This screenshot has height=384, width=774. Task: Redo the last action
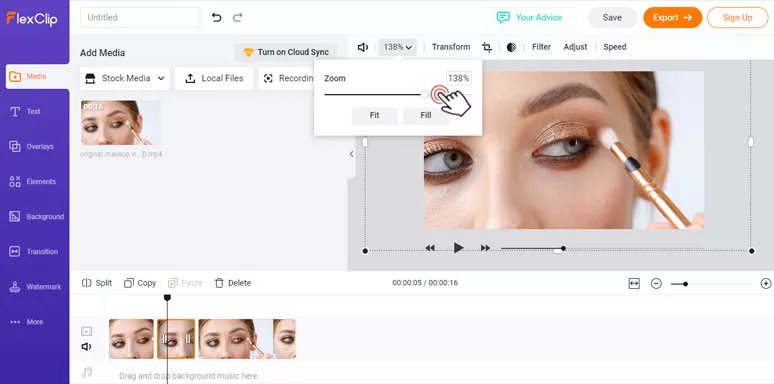click(237, 18)
